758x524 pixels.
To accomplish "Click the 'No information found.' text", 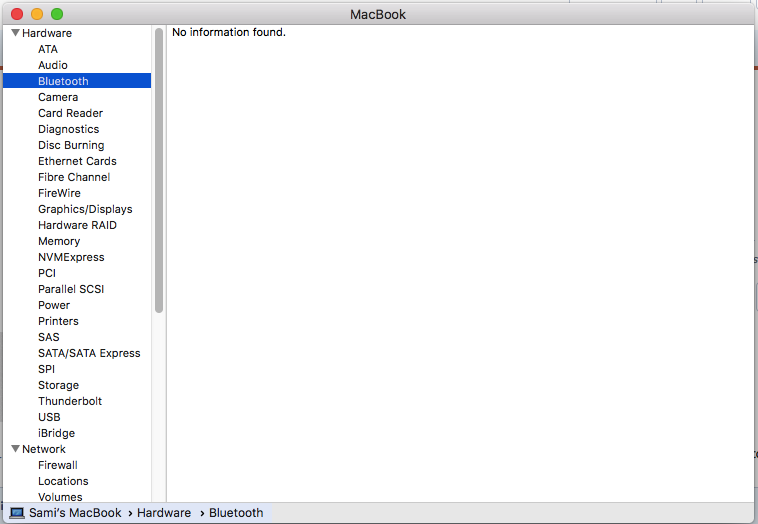I will [229, 32].
